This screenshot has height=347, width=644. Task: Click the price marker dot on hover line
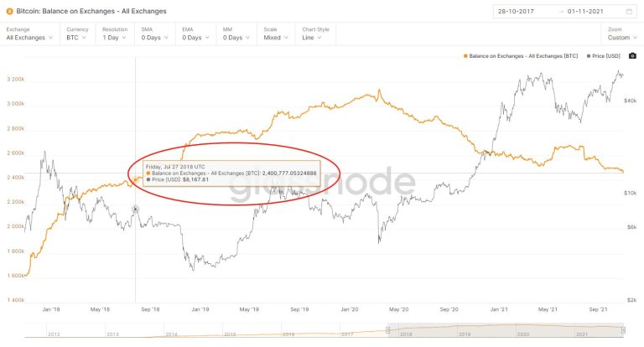point(135,209)
